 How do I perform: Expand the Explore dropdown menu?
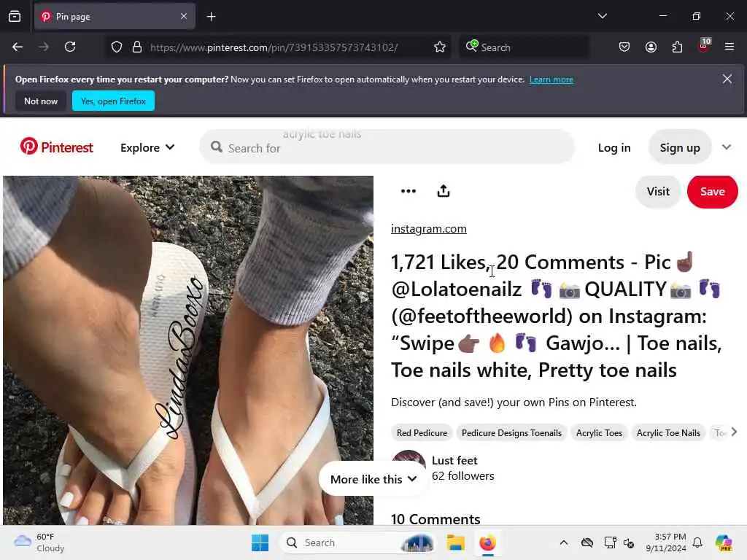tap(147, 147)
